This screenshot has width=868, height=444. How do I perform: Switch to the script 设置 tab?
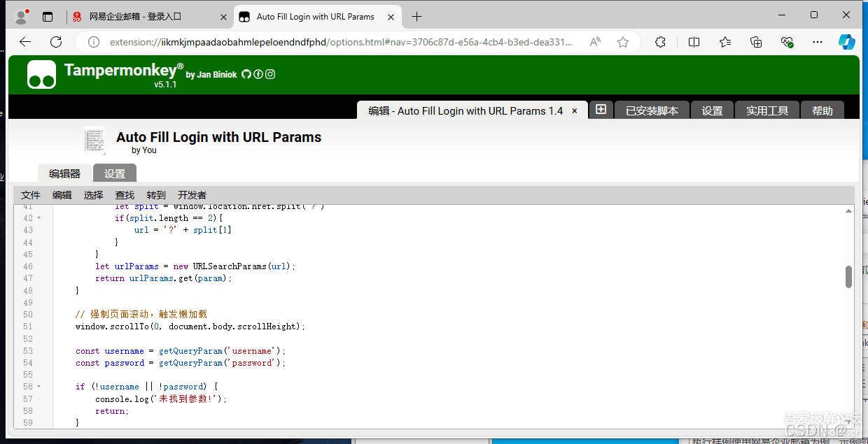(115, 173)
